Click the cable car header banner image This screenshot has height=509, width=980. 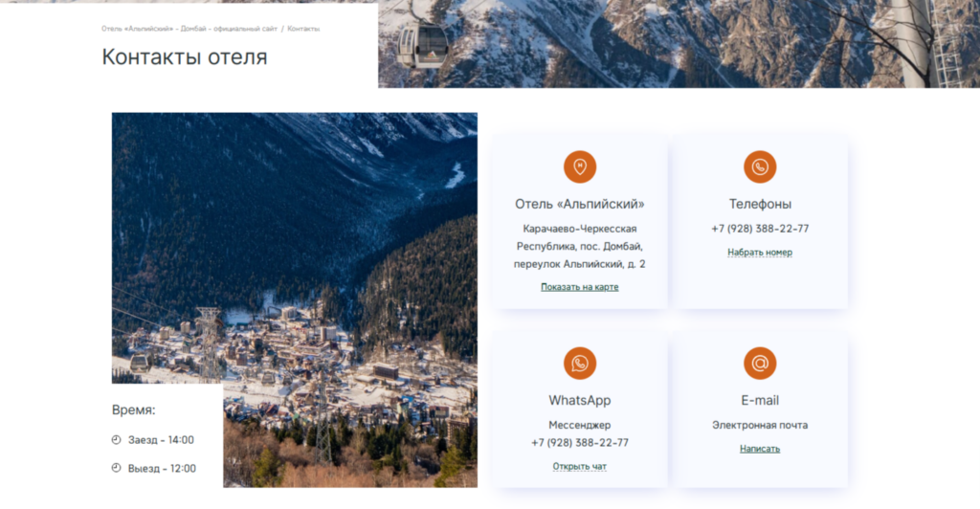(679, 44)
